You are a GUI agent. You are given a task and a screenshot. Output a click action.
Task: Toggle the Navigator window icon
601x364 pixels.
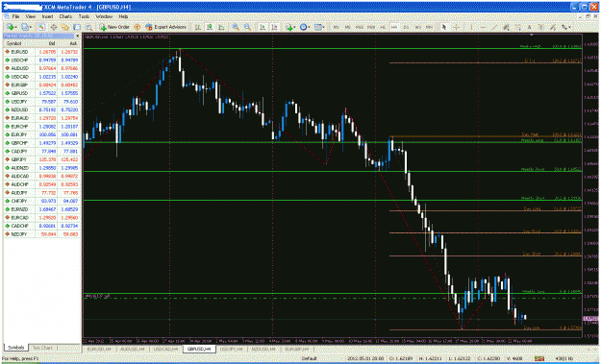[x=65, y=27]
